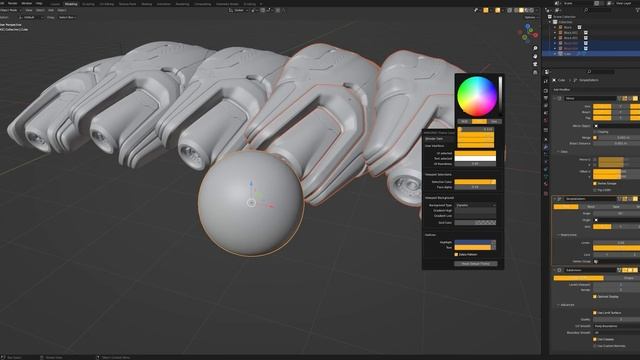Click the Add Modifier button

(x=562, y=90)
